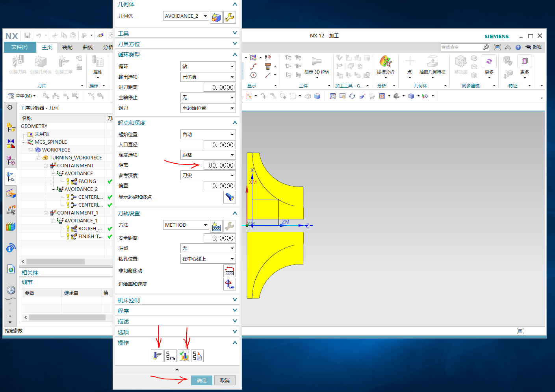This screenshot has height=392, width=555.
Task: Open the History clock sidebar tab
Action: click(11, 290)
